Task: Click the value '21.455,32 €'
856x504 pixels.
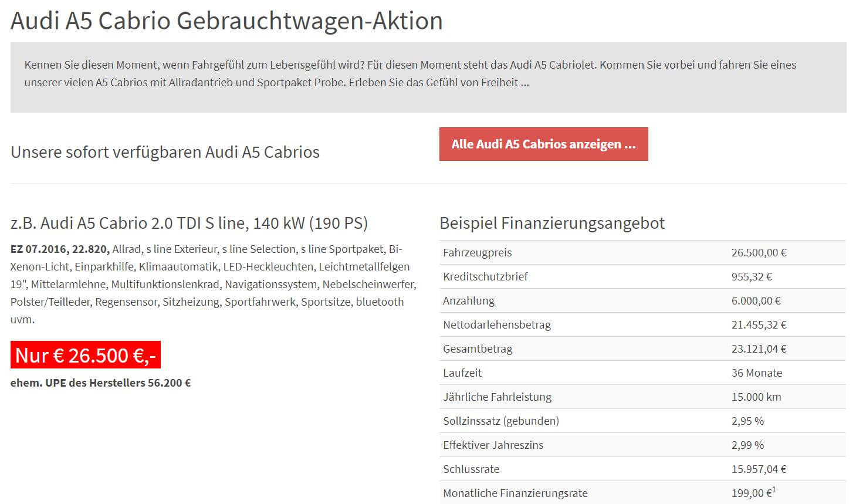Action: [x=759, y=325]
